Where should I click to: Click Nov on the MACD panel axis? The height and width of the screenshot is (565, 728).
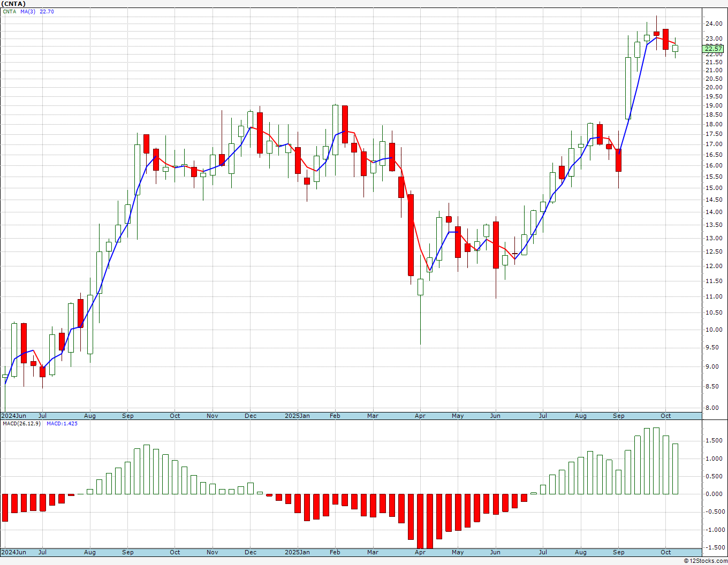point(213,552)
